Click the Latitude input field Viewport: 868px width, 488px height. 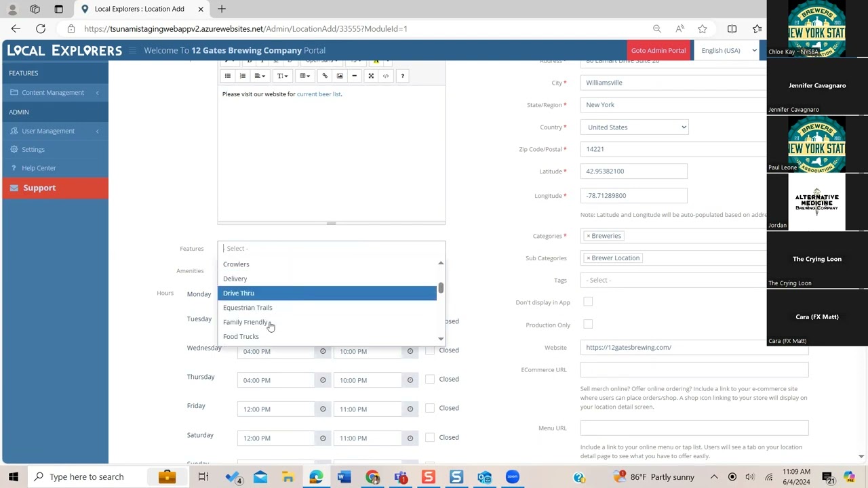pos(634,171)
